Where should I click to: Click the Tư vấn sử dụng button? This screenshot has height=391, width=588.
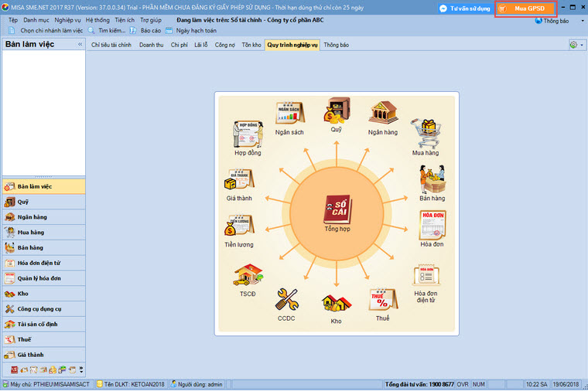point(465,8)
